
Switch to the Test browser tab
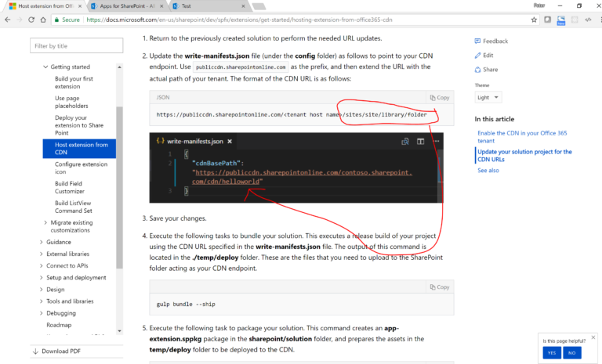[x=209, y=6]
